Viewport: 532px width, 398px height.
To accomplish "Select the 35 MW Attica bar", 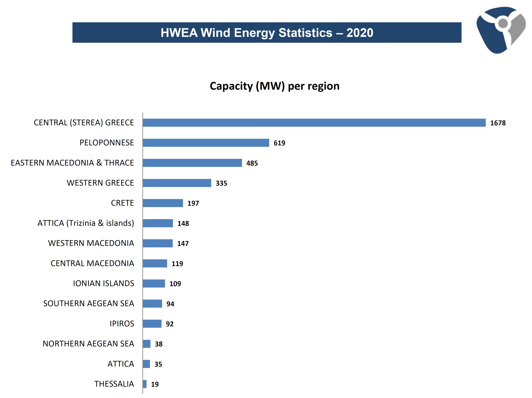I will pyautogui.click(x=146, y=364).
